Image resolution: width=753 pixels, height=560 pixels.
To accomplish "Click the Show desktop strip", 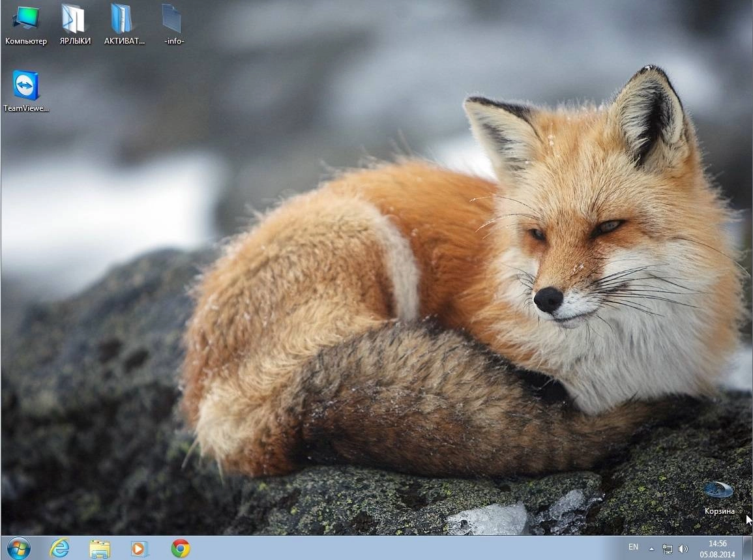I will coord(748,548).
